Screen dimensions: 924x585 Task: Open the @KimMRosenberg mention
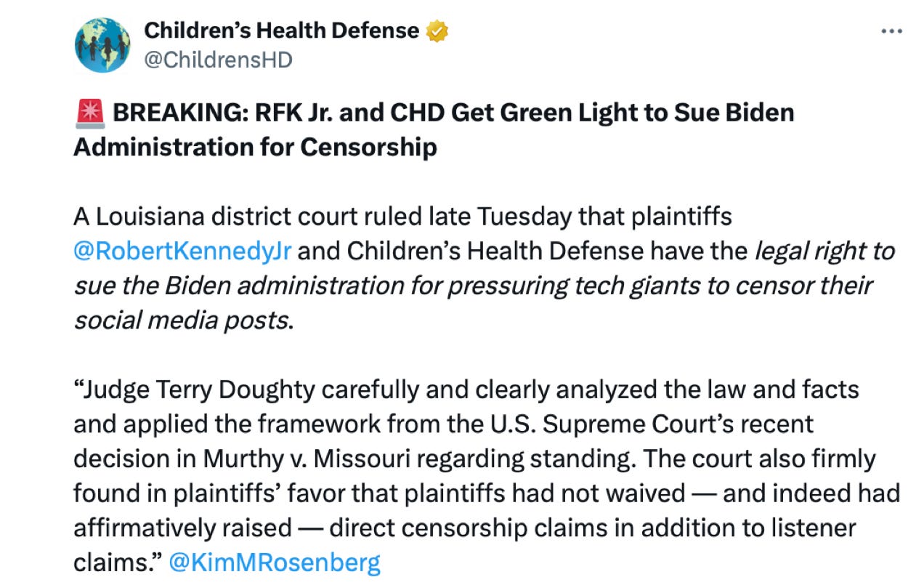tap(274, 562)
